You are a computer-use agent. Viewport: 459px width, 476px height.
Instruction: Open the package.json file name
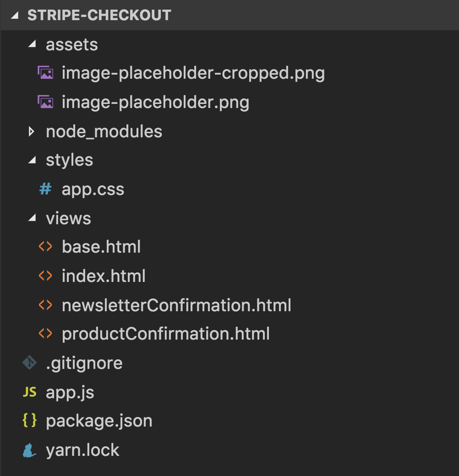coord(99,422)
